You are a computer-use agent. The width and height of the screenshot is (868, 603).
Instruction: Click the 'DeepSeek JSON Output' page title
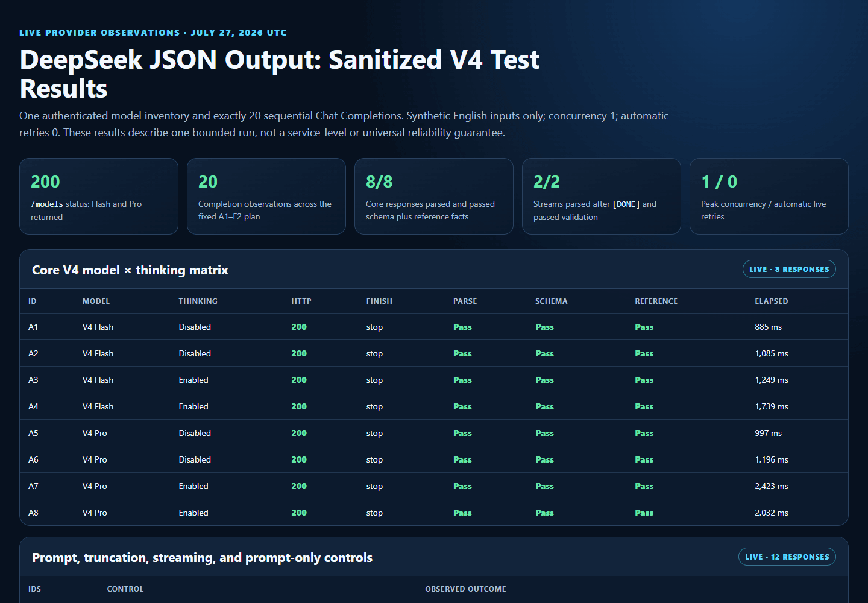tap(280, 74)
